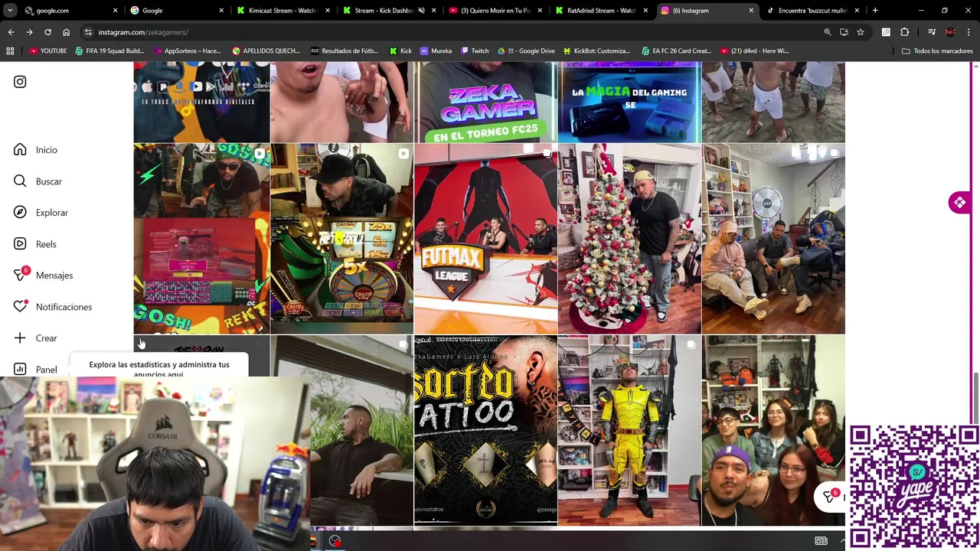This screenshot has height=551, width=980.
Task: Open the Mureka bookmark
Action: (x=436, y=51)
